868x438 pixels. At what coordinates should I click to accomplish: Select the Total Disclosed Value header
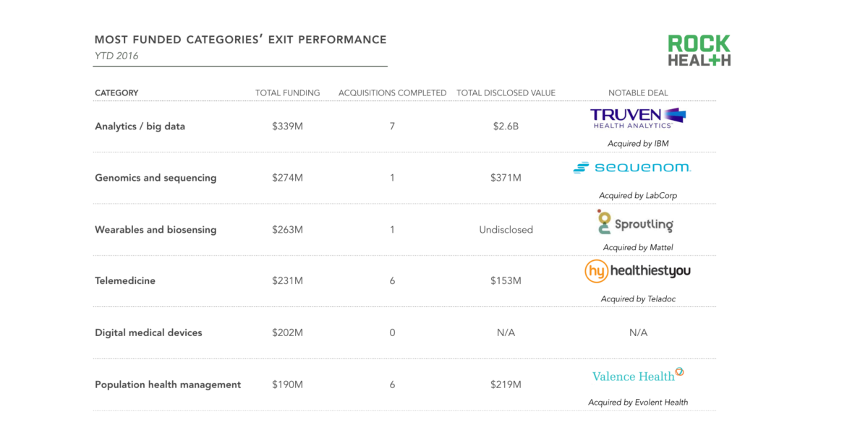click(506, 93)
